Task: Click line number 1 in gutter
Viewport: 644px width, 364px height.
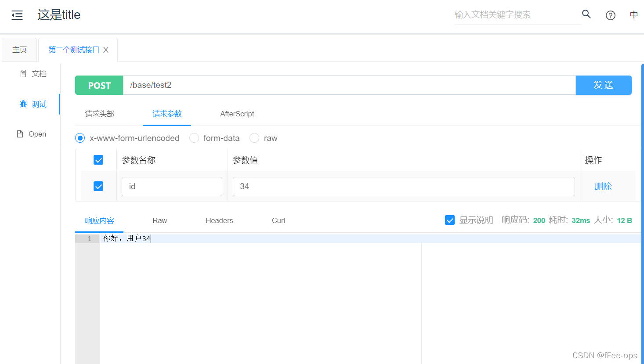Action: (x=89, y=238)
